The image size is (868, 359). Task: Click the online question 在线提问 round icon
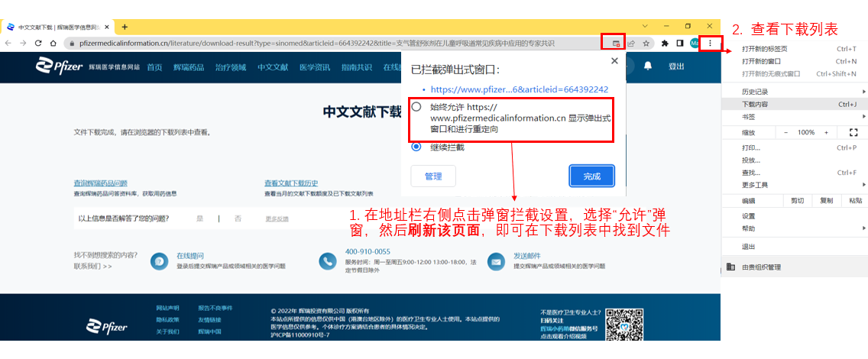click(x=160, y=261)
